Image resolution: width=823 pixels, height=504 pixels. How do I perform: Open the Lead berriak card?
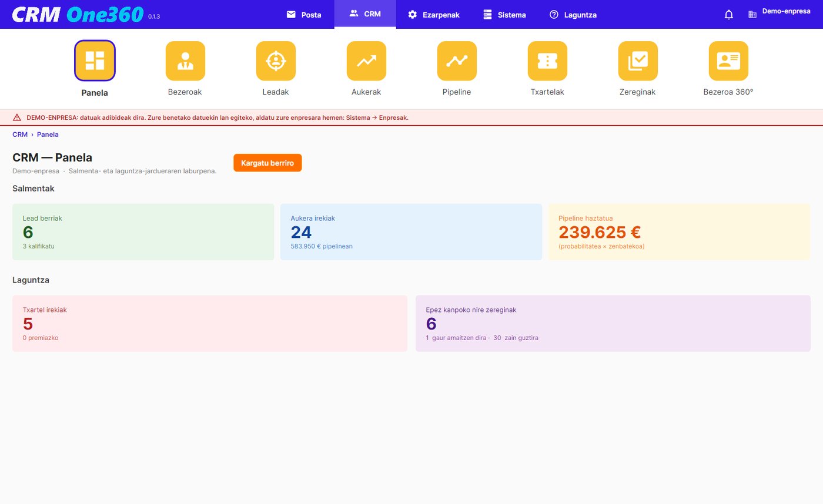point(143,232)
